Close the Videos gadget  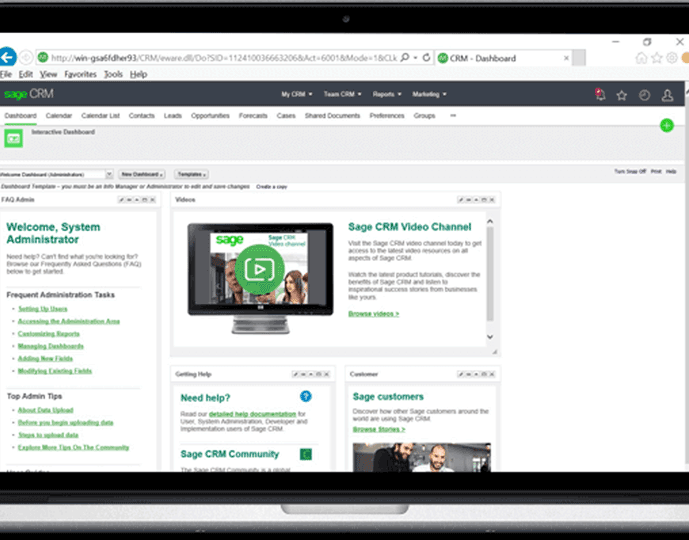[492, 200]
